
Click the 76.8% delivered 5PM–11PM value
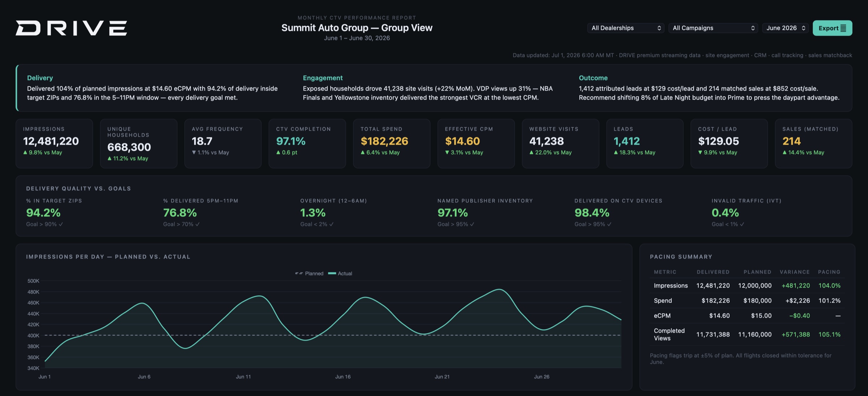pyautogui.click(x=180, y=212)
